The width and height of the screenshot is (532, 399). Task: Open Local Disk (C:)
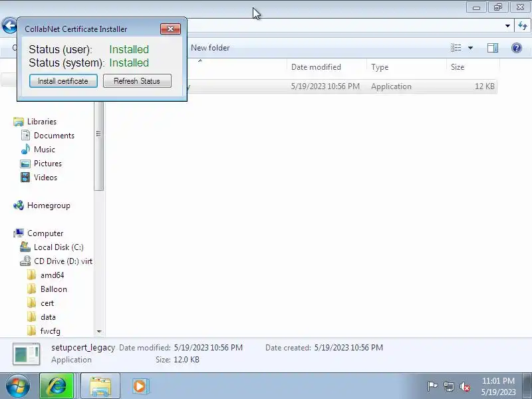59,247
